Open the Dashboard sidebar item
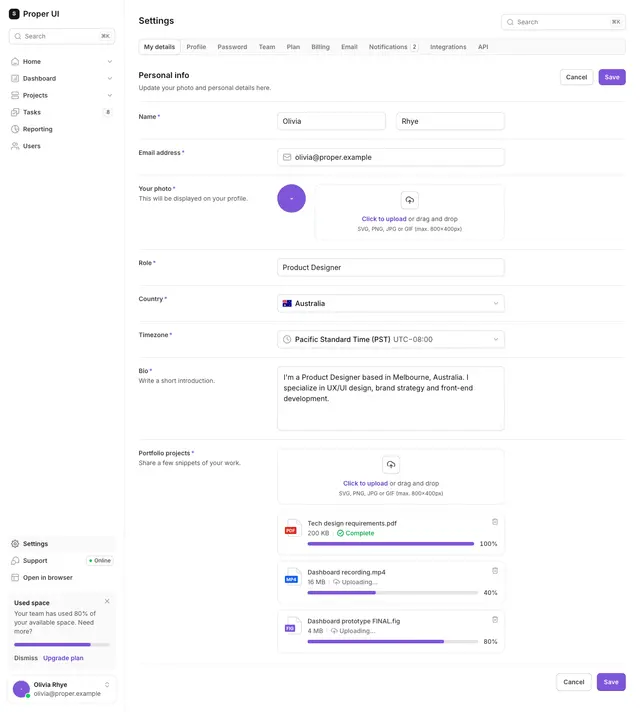The width and height of the screenshot is (640, 712). point(62,78)
